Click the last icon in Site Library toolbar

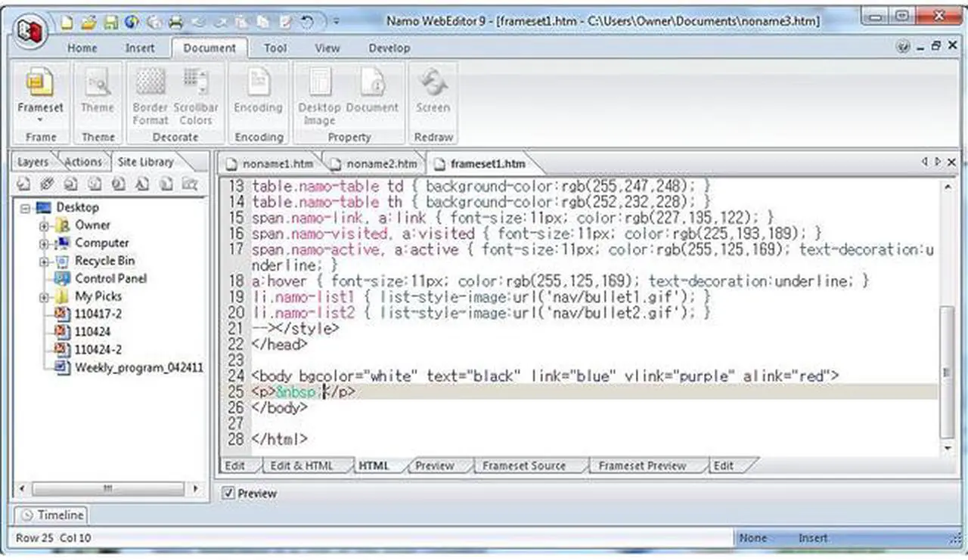point(189,184)
